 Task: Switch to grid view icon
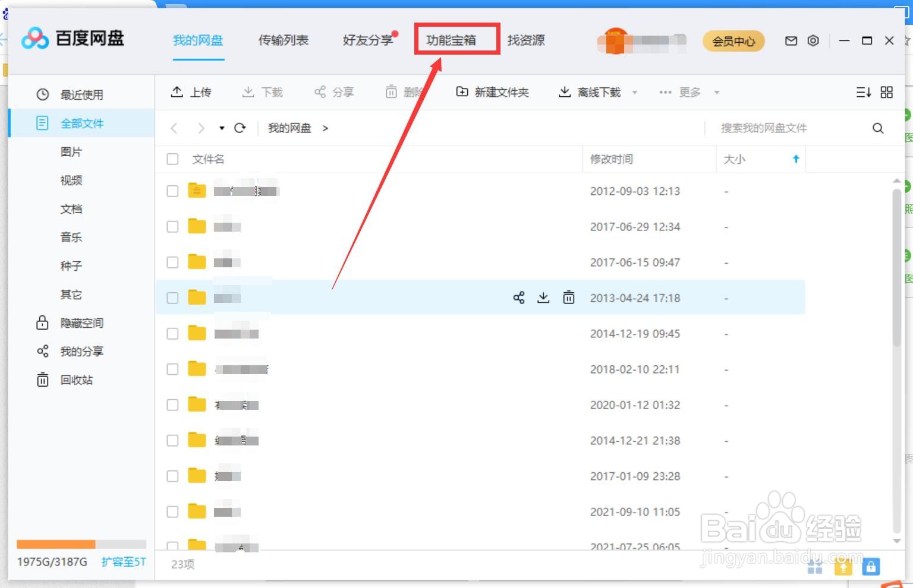click(887, 92)
